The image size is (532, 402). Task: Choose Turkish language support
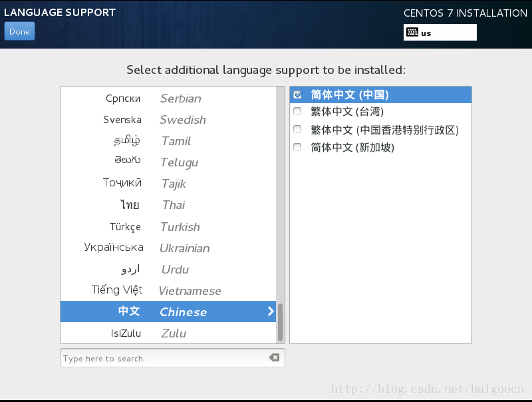click(168, 227)
